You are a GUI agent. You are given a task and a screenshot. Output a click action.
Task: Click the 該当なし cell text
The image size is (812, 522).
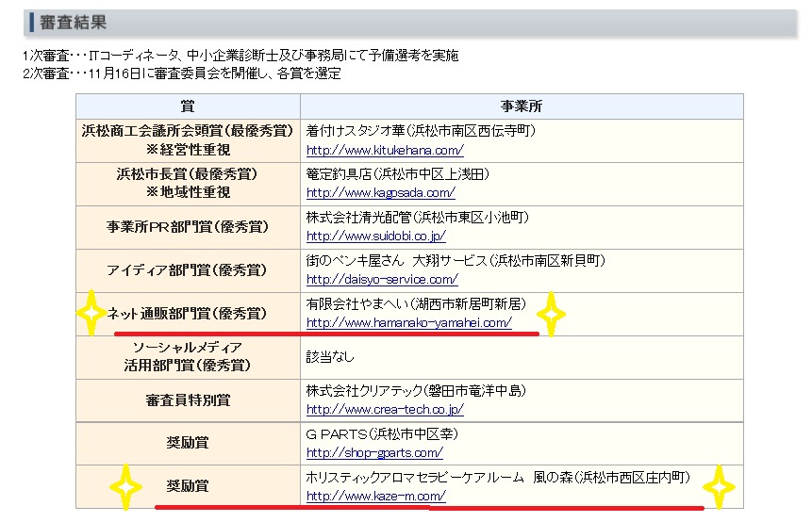330,357
